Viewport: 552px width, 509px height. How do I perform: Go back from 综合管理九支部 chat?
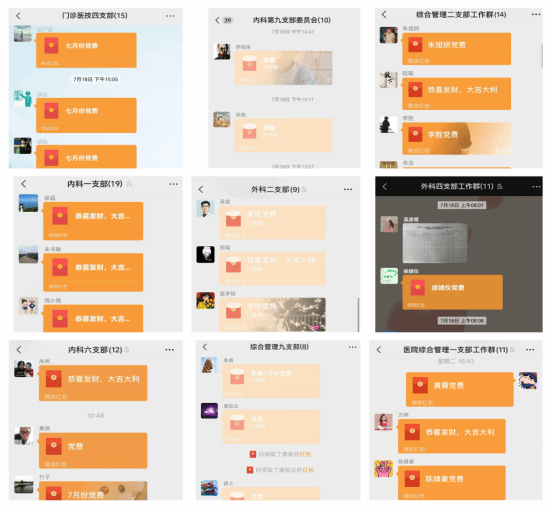tap(205, 347)
